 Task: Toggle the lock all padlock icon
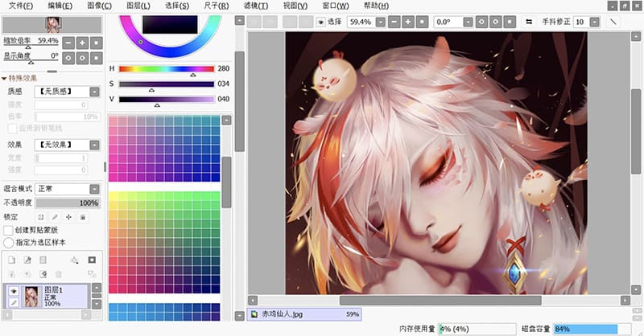[x=83, y=217]
